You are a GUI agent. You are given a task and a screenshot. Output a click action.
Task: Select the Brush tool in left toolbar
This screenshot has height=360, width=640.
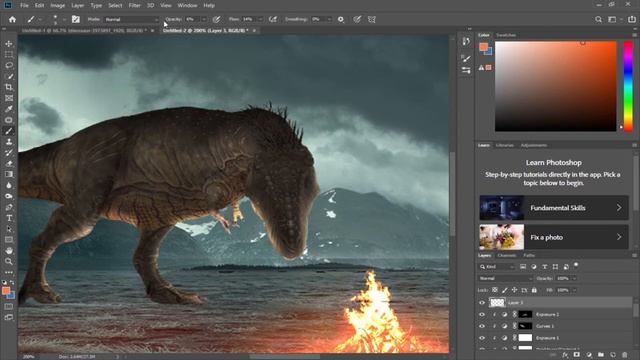point(9,131)
